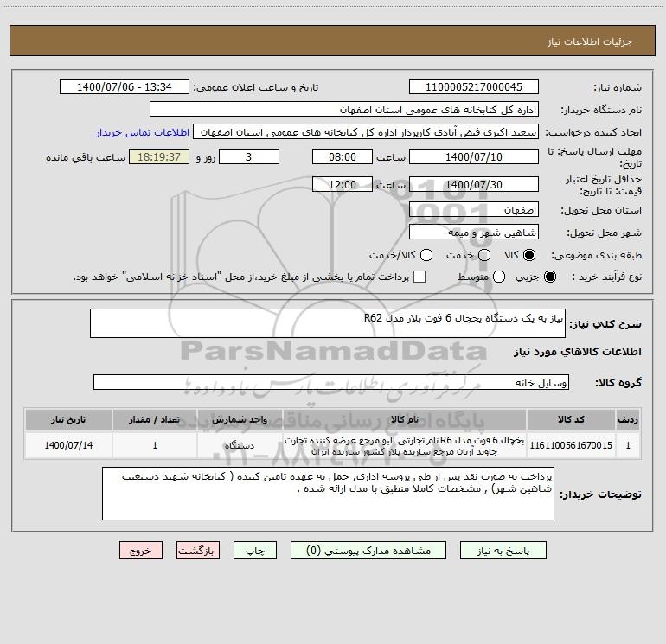Click the کد کالا column header
The height and width of the screenshot is (644, 666).
tap(571, 419)
